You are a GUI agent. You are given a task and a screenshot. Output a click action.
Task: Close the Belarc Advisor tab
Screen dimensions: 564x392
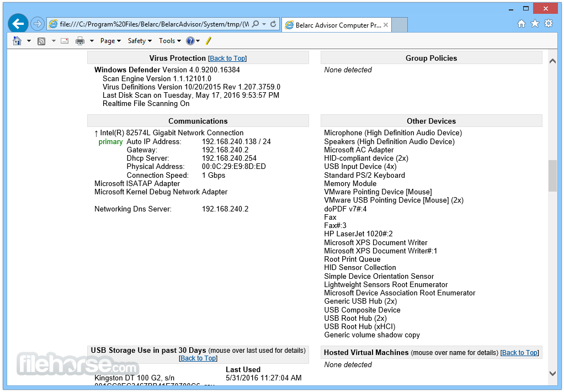point(386,25)
